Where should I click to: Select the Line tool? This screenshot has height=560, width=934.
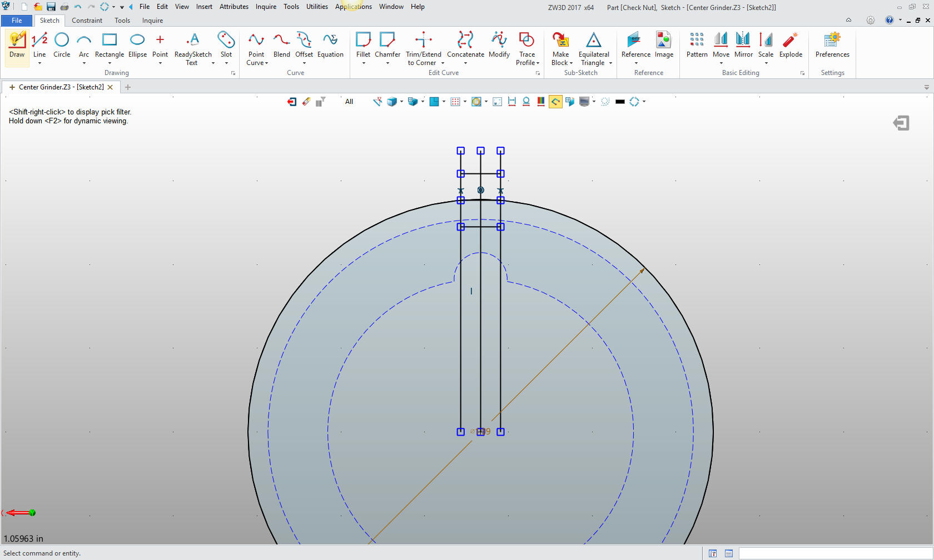(x=39, y=44)
